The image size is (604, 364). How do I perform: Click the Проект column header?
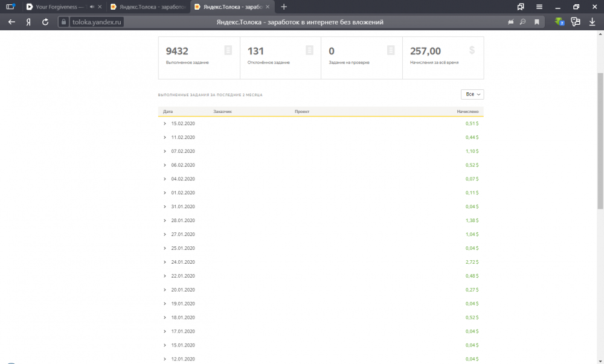tap(302, 112)
